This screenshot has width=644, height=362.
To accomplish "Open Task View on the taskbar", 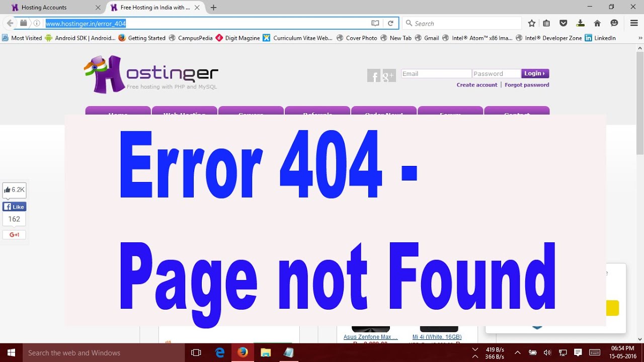I will tap(196, 352).
